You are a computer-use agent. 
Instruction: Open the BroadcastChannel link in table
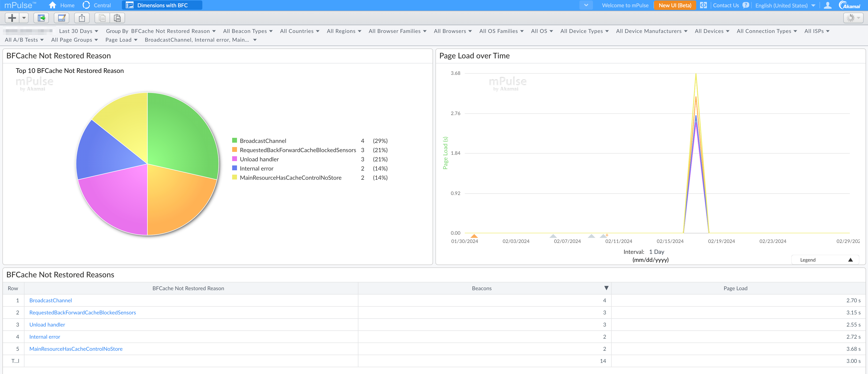[51, 300]
